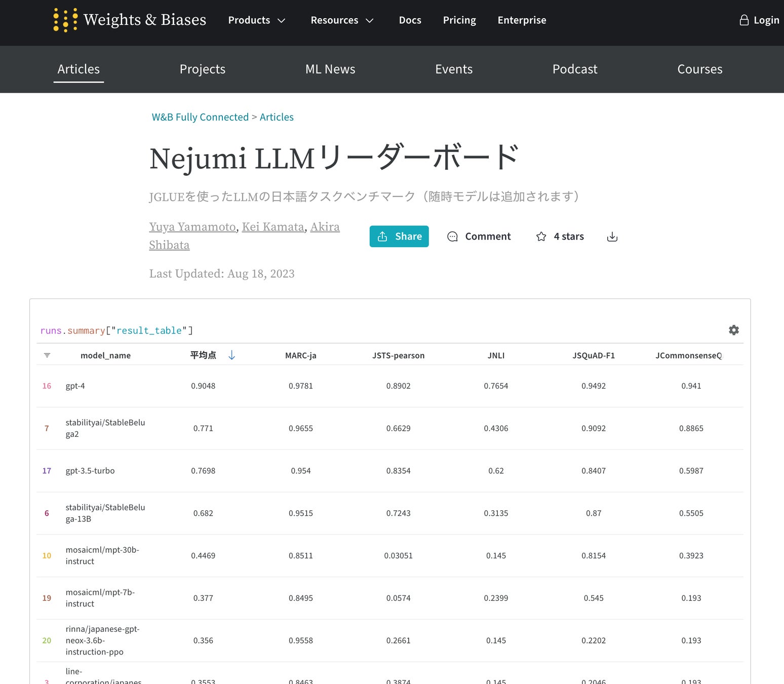Select the gpt-4 model name cell
This screenshot has width=784, height=684.
point(75,386)
